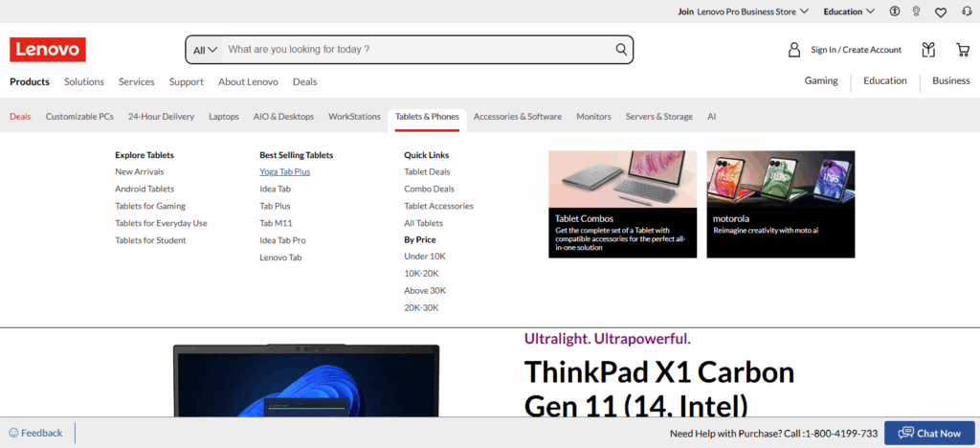Open the Android Tablets link
Screen dimensions: 980x448
click(145, 189)
